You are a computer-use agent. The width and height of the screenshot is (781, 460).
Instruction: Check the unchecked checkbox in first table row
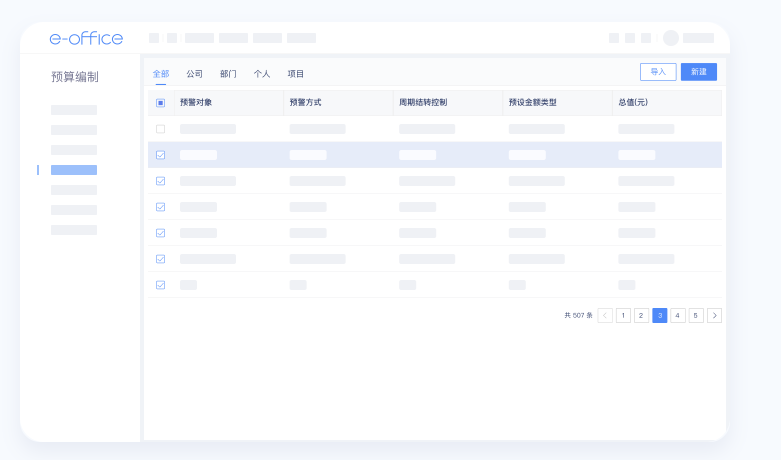point(160,129)
